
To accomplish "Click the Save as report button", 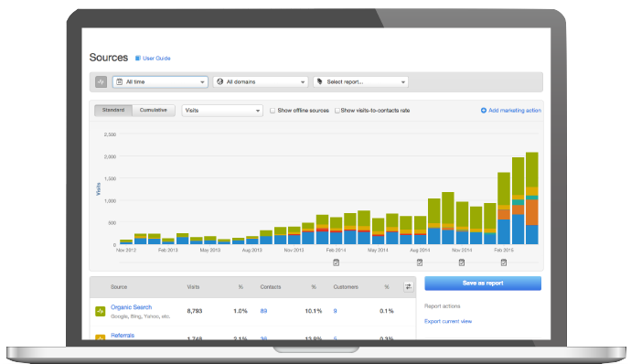I will click(483, 284).
